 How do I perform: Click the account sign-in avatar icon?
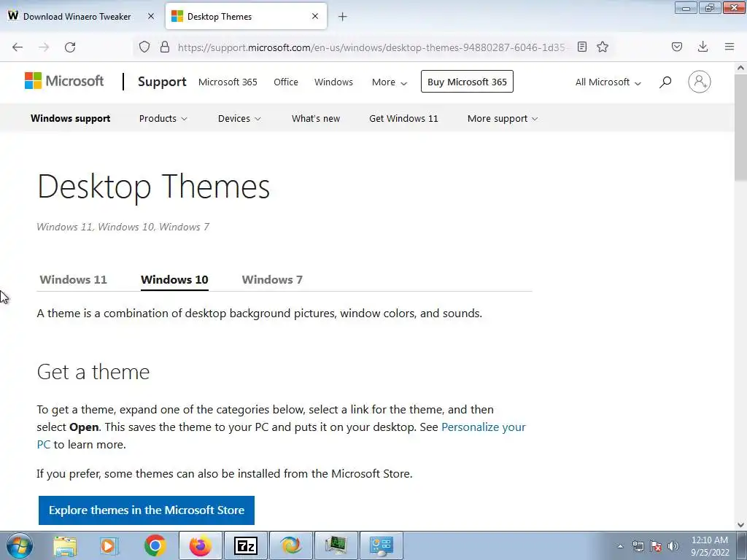point(700,82)
